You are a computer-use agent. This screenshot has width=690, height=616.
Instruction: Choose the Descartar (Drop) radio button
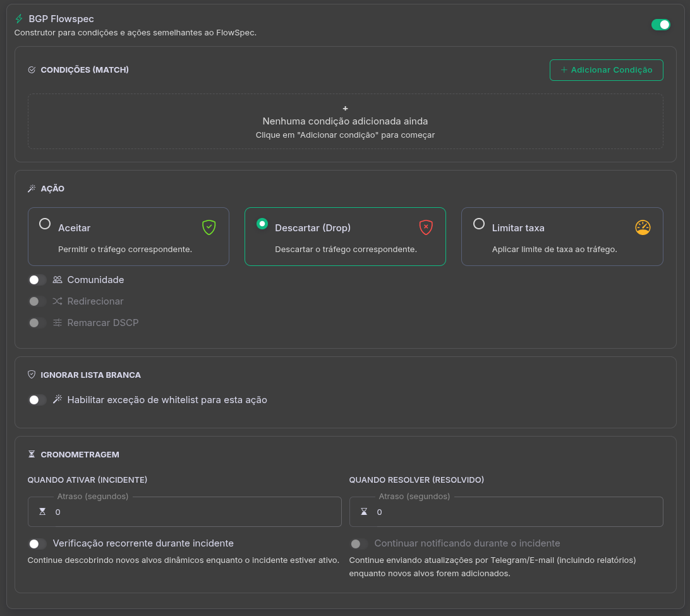[262, 224]
